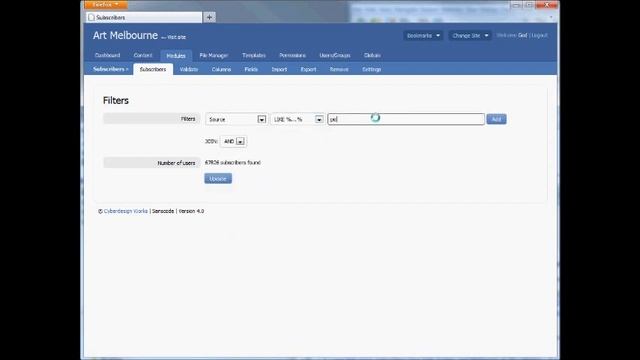Open the Globals menu

[x=372, y=55]
